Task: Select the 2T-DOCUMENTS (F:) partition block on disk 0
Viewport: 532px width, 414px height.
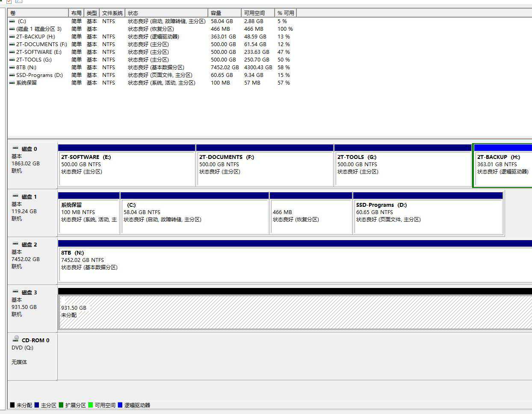Action: 265,168
